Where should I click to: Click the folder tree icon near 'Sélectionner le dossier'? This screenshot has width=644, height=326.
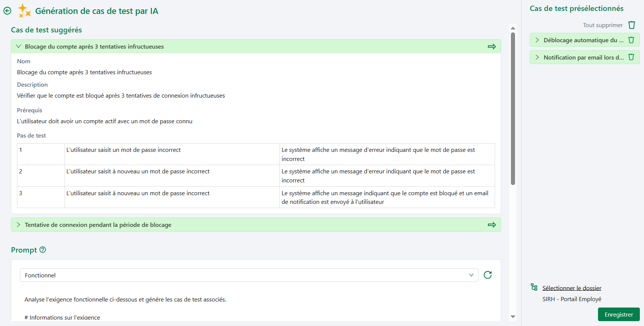534,287
